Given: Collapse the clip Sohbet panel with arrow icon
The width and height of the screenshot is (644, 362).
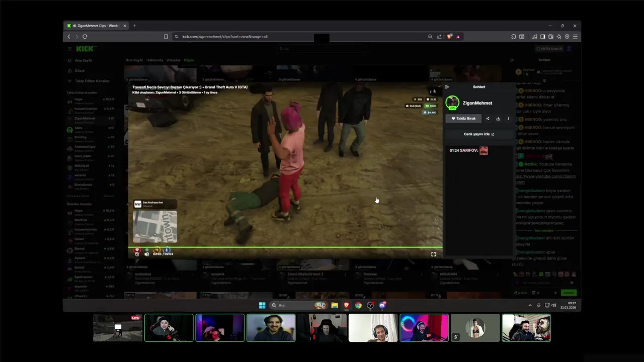Looking at the screenshot, I should pyautogui.click(x=447, y=87).
